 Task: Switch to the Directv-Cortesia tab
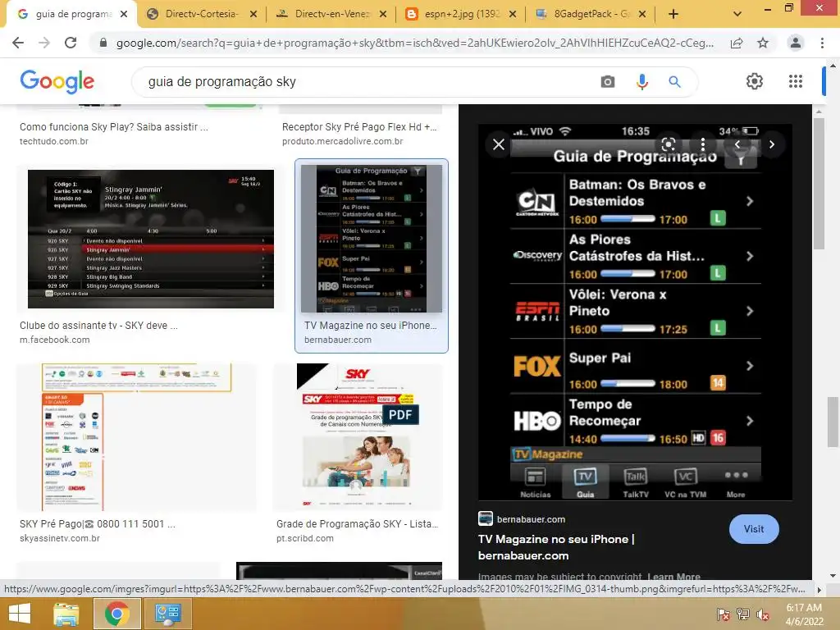pyautogui.click(x=202, y=14)
